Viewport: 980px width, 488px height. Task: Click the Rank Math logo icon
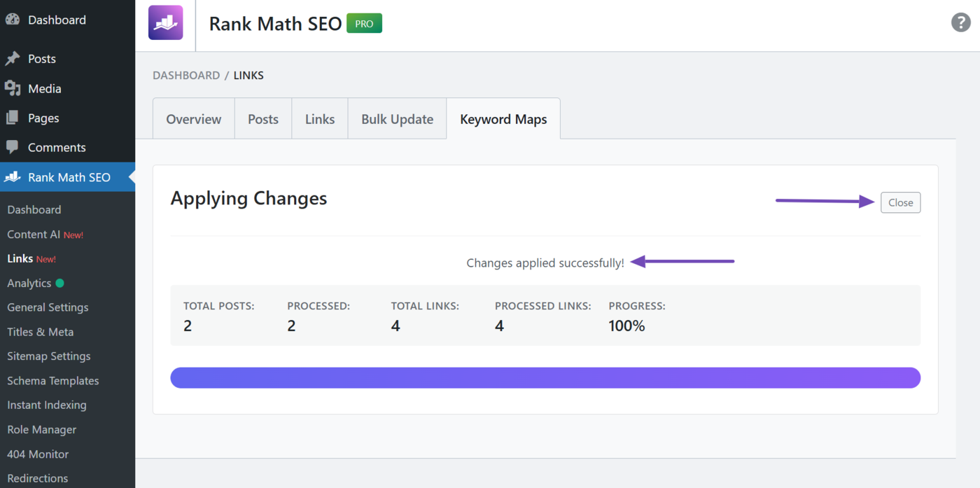(x=165, y=23)
